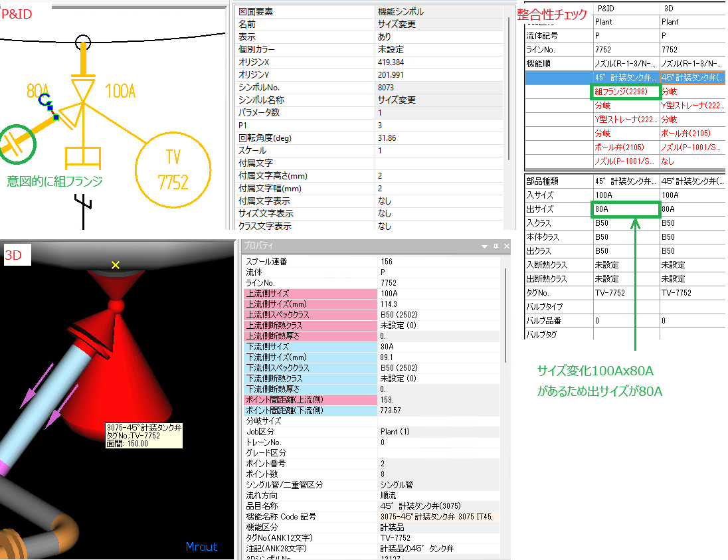Viewport: 728px width, 560px height.
Task: Select the highlighted 45° 計装タンク弁 row
Action: pyautogui.click(x=624, y=78)
